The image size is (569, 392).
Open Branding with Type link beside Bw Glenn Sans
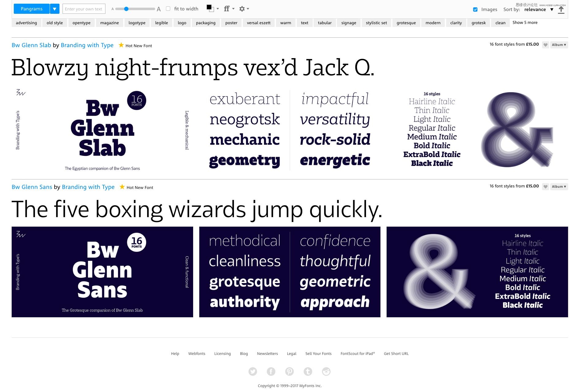point(88,187)
